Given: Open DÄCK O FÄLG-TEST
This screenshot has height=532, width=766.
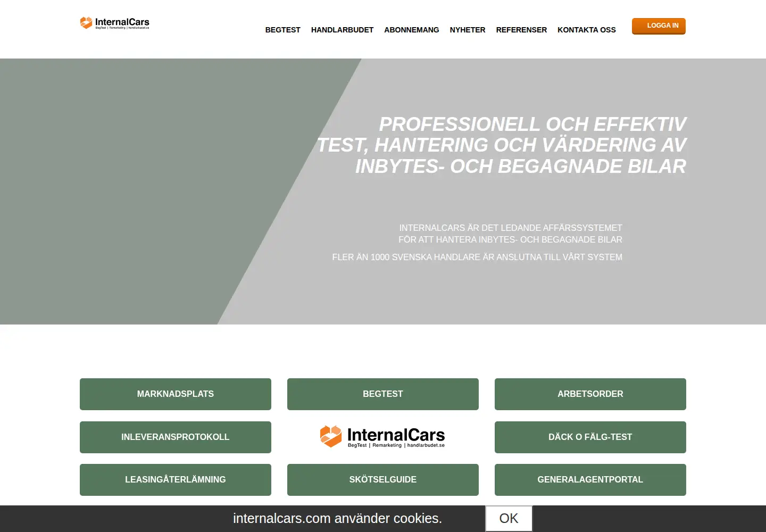Looking at the screenshot, I should coord(590,437).
